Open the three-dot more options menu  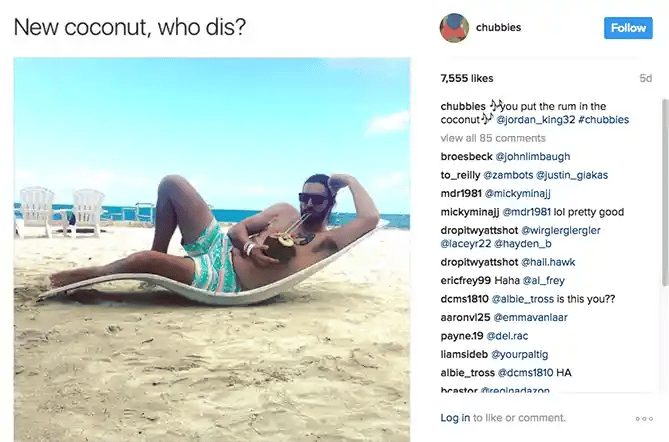click(x=644, y=419)
